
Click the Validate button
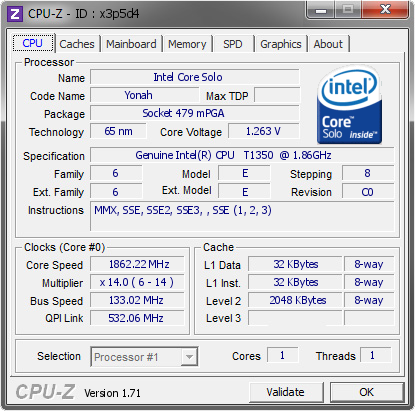286,392
